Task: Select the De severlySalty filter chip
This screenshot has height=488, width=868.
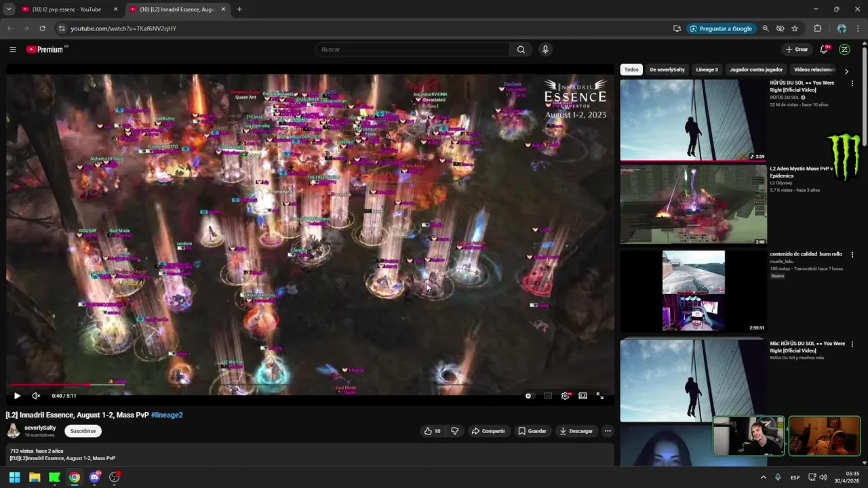Action: coord(667,69)
